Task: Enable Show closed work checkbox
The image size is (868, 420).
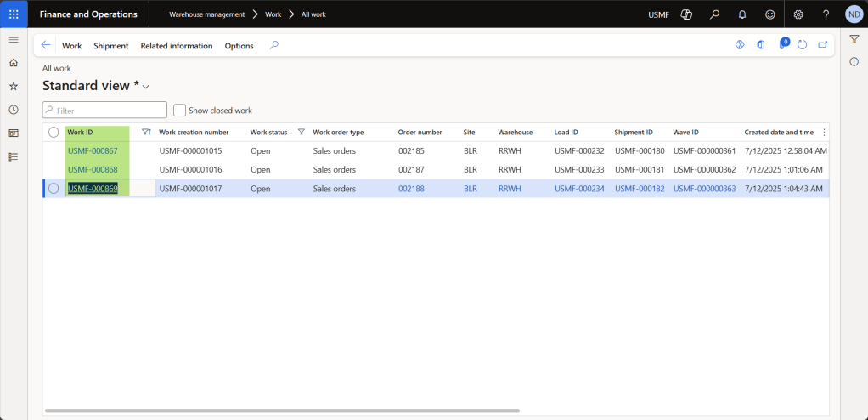Action: point(180,111)
